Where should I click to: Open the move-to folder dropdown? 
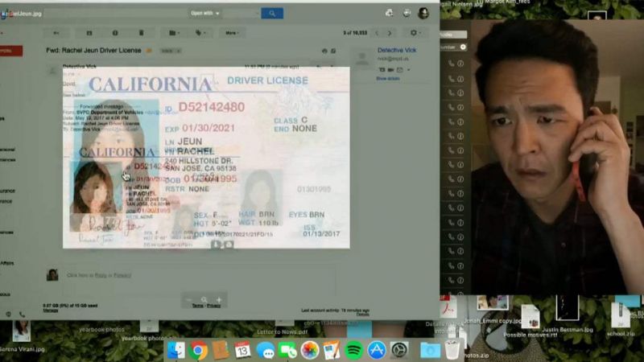click(174, 33)
